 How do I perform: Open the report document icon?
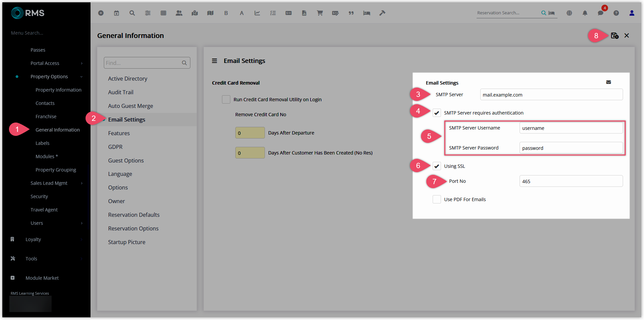coord(304,13)
